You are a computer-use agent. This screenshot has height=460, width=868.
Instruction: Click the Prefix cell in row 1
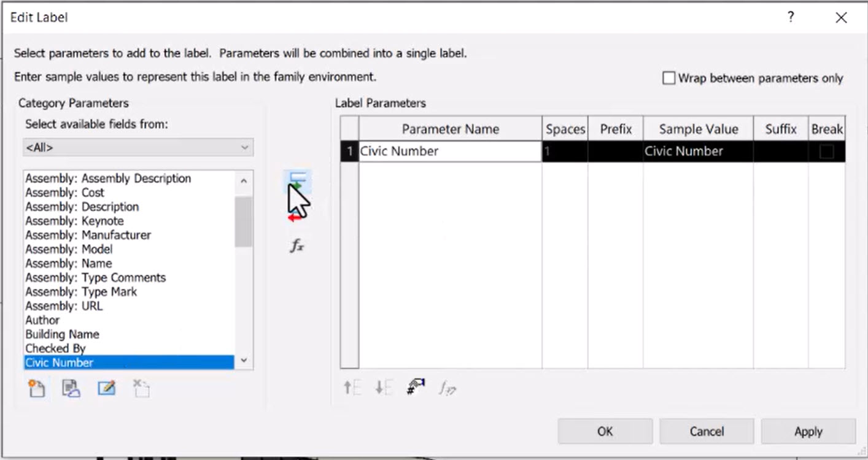click(x=616, y=151)
